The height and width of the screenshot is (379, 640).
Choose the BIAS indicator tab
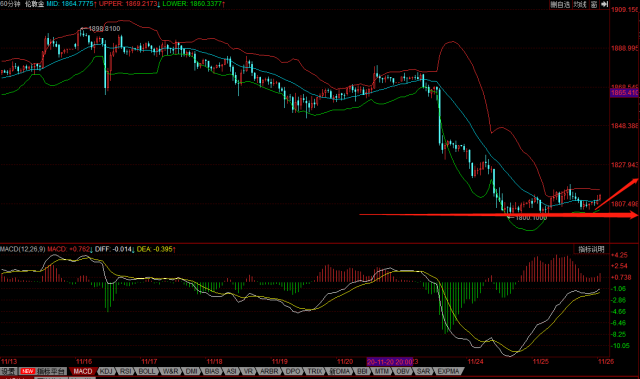212,371
